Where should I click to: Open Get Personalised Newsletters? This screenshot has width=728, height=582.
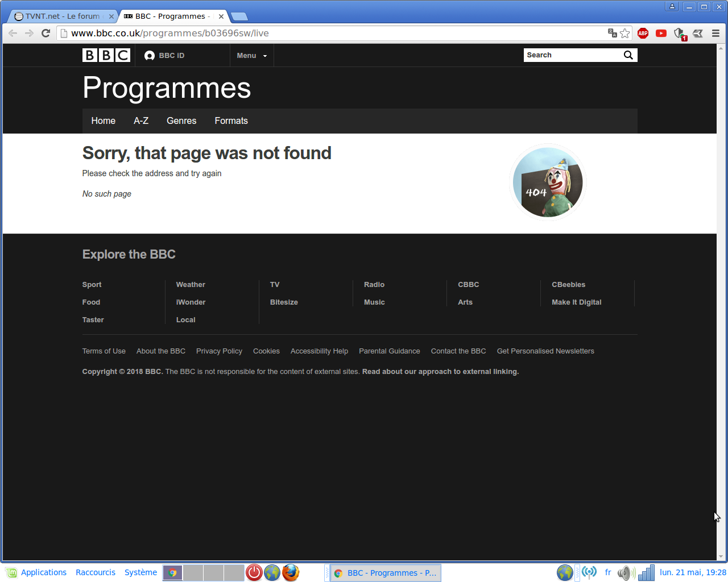[x=545, y=351]
